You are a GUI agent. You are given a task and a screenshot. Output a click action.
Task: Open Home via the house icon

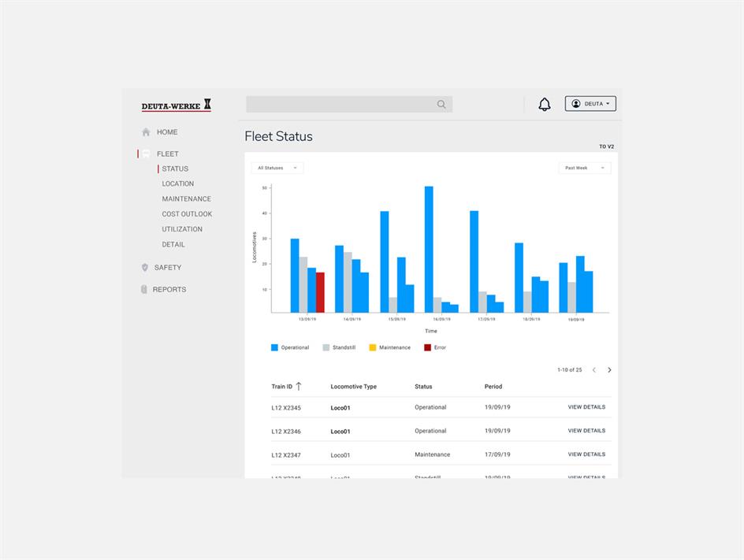pos(146,132)
